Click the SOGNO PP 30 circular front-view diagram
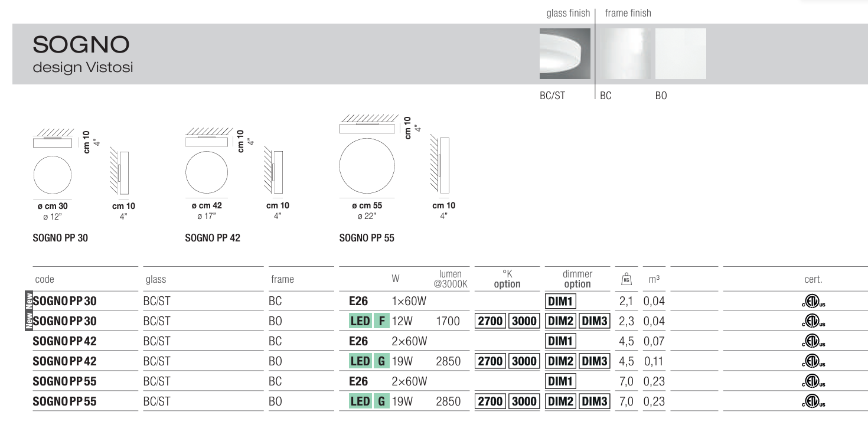The width and height of the screenshot is (868, 425). point(53,175)
